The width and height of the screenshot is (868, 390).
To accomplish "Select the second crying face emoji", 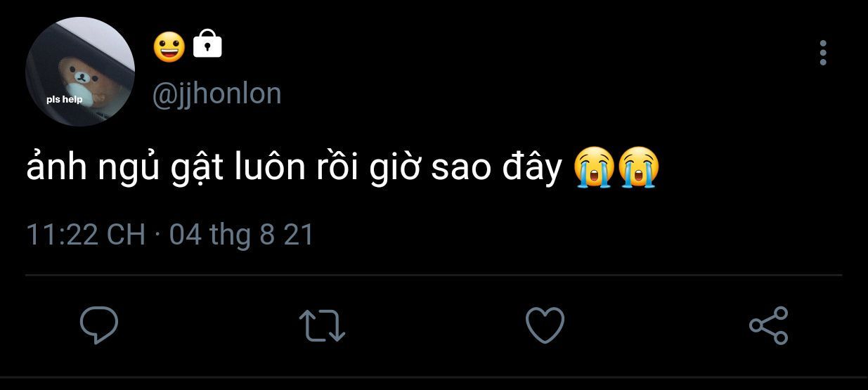I will [639, 167].
